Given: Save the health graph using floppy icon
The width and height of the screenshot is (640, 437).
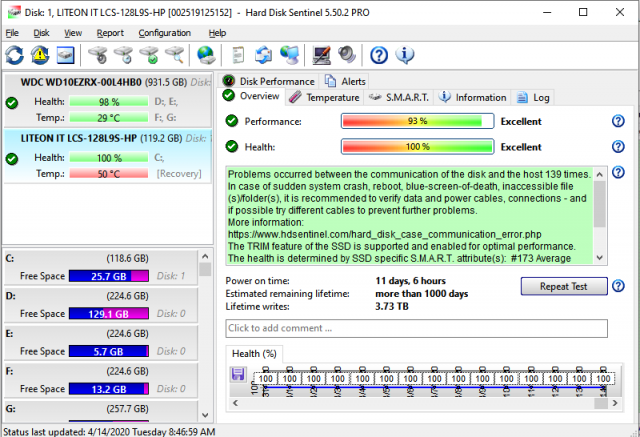Looking at the screenshot, I should tap(238, 374).
